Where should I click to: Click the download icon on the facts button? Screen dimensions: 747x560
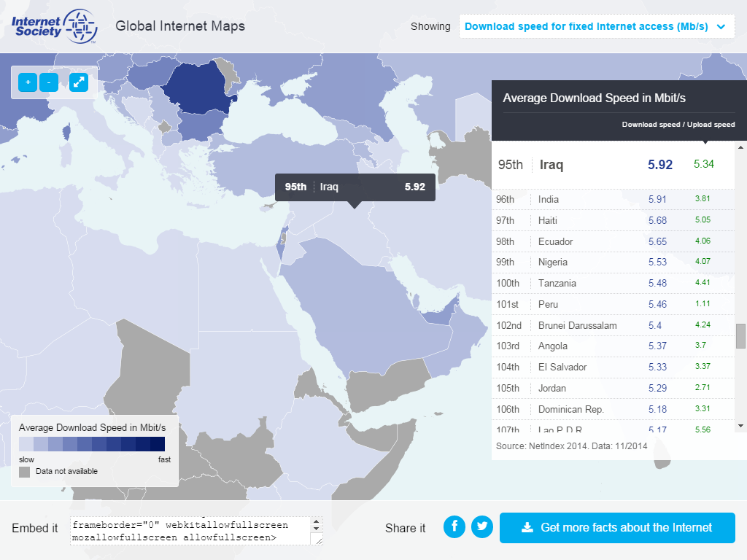[527, 527]
